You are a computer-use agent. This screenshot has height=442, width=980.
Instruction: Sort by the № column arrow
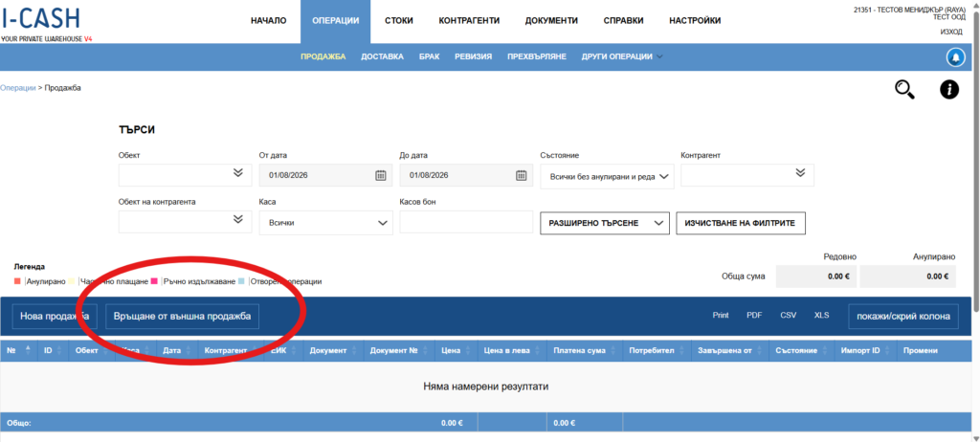27,350
